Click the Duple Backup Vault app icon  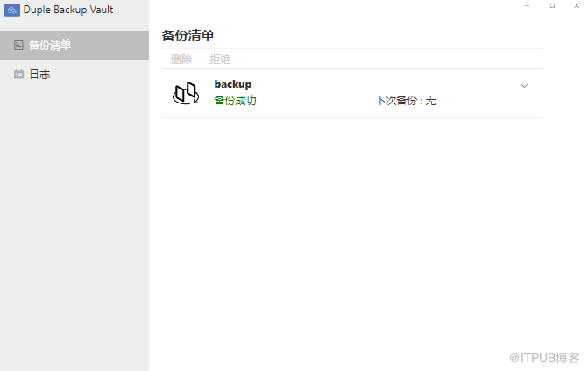[x=12, y=11]
